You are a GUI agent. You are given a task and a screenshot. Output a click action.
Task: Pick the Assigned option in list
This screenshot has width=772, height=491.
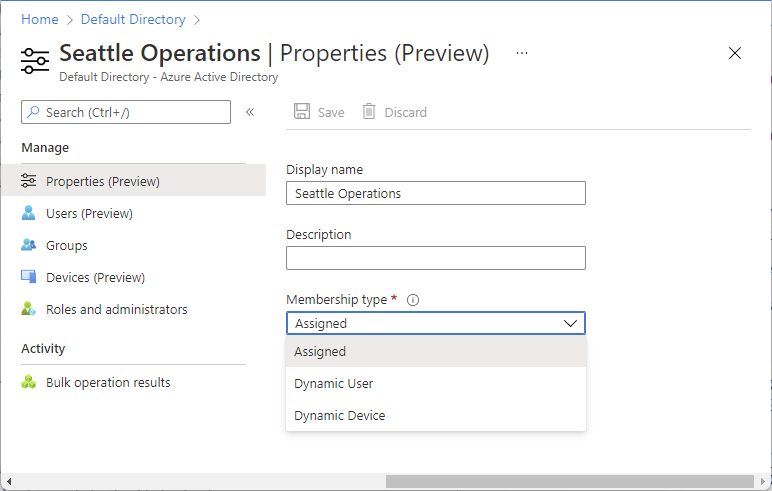320,351
